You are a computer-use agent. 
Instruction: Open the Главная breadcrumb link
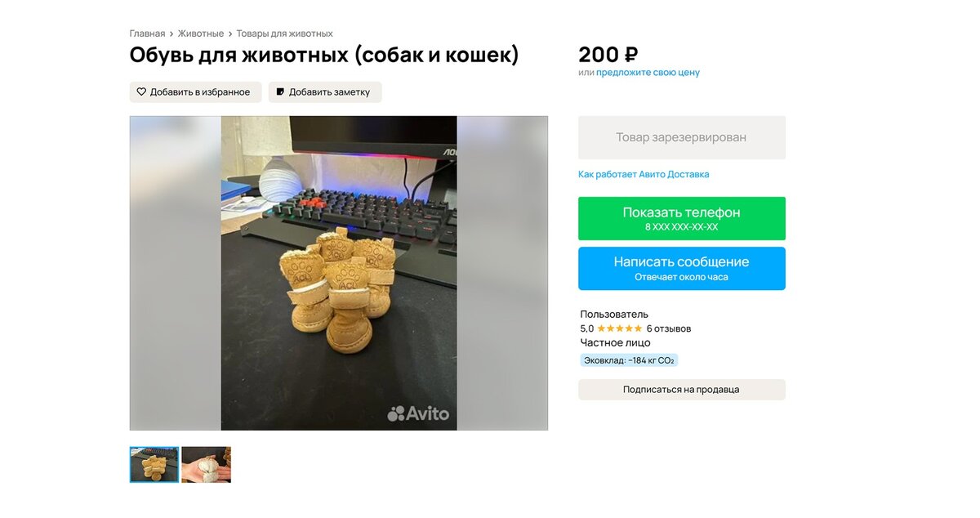pos(147,33)
